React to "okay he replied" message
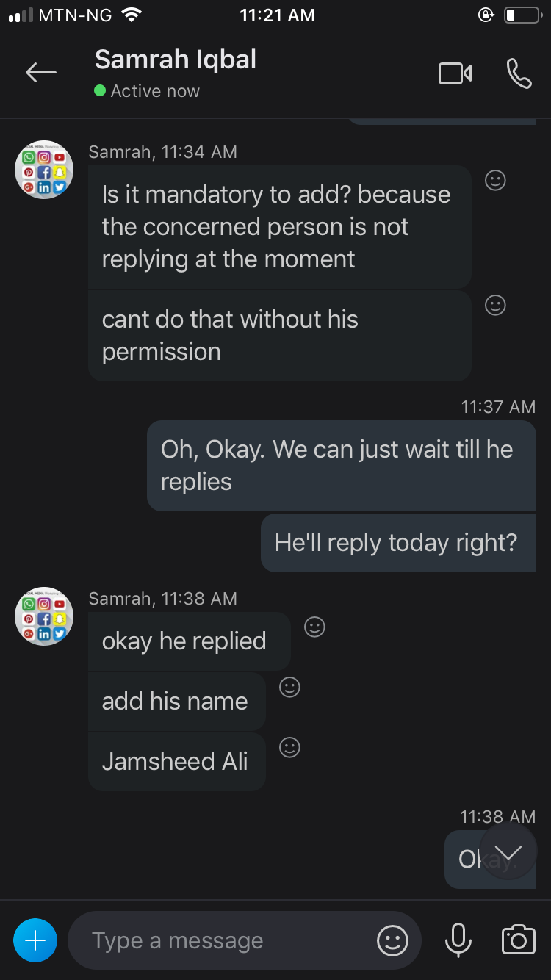The image size is (551, 980). coord(314,627)
